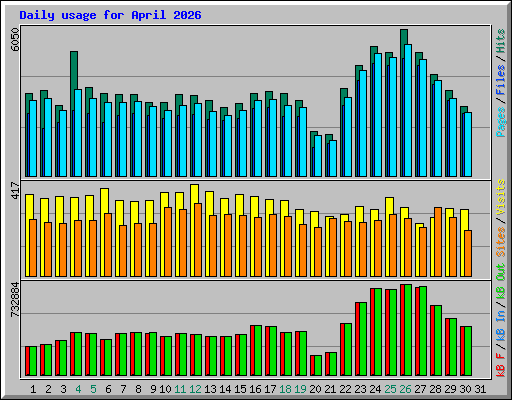Click day 12 weekend label on x-axis
The image size is (512, 400).
coord(195,389)
